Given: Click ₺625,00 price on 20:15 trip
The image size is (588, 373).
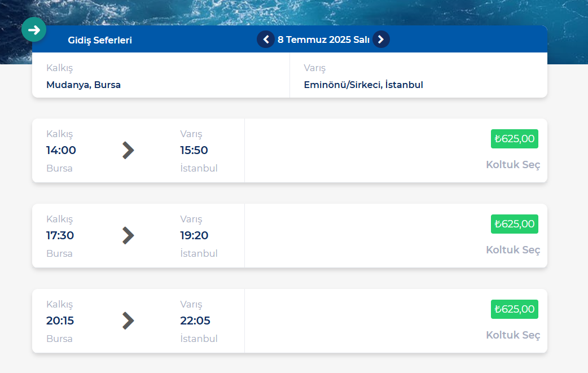Looking at the screenshot, I should 514,309.
